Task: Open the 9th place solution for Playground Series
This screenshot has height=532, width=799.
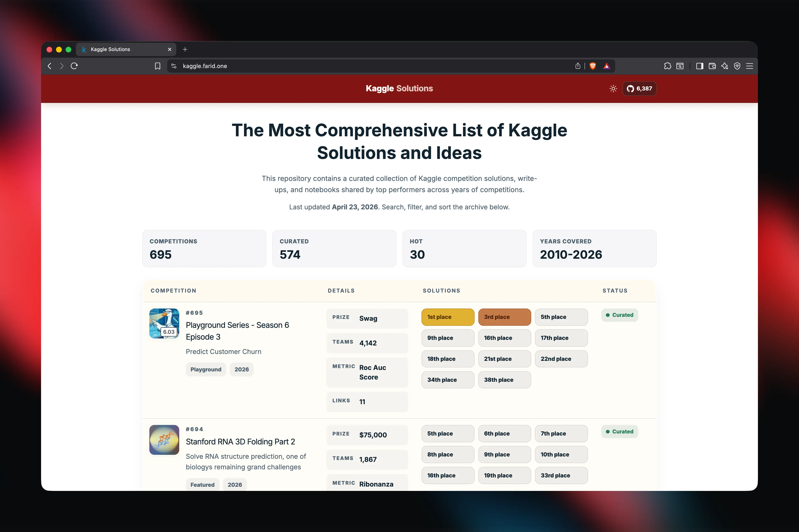Action: (448, 338)
